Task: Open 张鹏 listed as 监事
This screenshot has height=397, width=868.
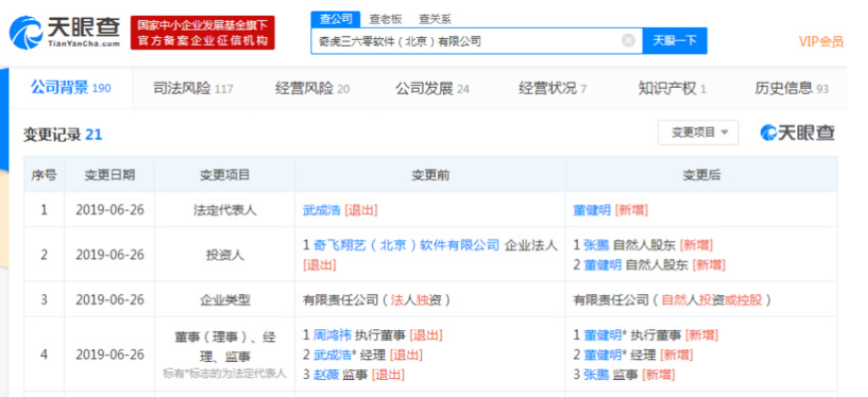Action: tap(596, 374)
